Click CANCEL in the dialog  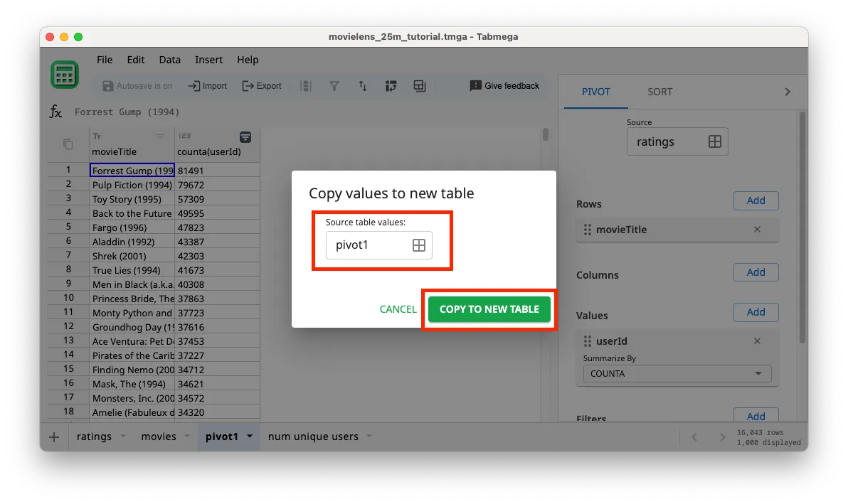(x=398, y=309)
